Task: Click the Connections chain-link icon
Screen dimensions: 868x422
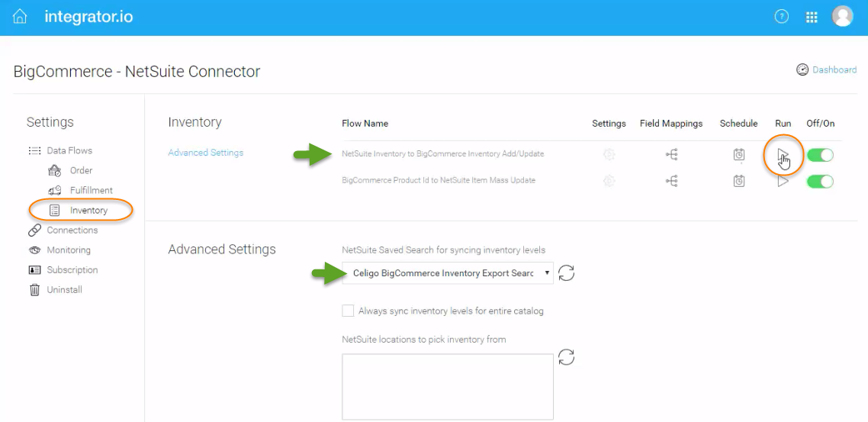Action: pyautogui.click(x=34, y=230)
